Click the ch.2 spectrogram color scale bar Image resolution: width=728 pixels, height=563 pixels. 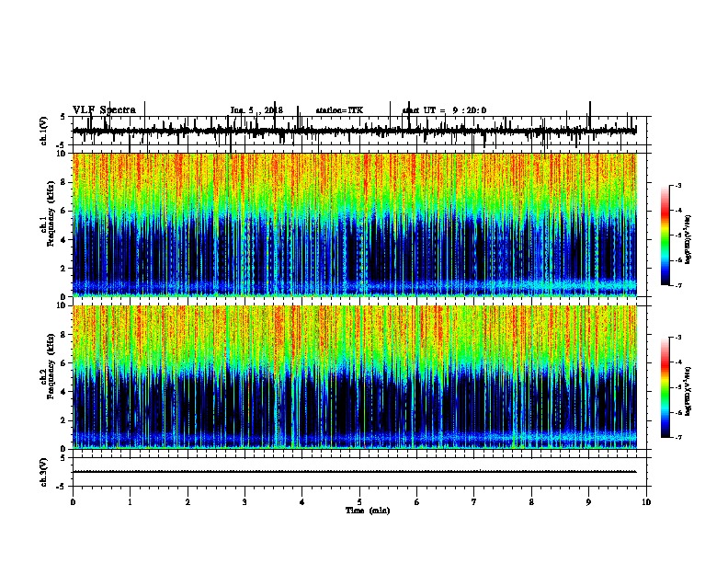pos(665,387)
